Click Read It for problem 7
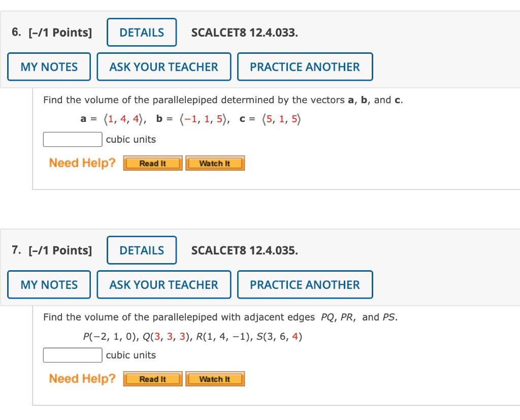The image size is (520, 420). point(152,378)
